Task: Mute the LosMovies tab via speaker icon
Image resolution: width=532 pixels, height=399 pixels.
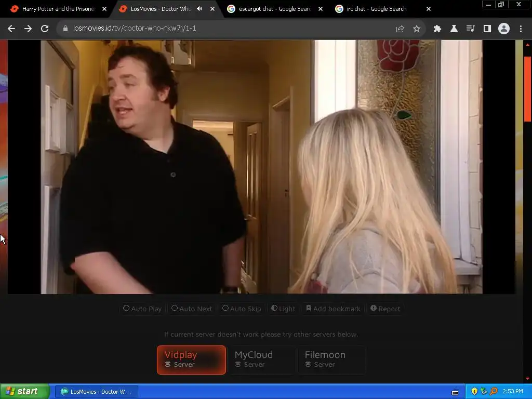Action: click(199, 9)
